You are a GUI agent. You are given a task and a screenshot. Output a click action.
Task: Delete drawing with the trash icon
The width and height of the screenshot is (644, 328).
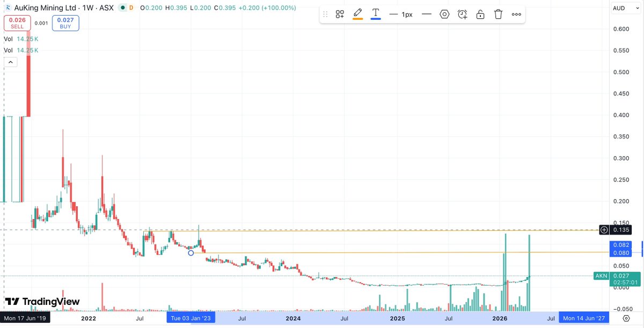click(498, 14)
